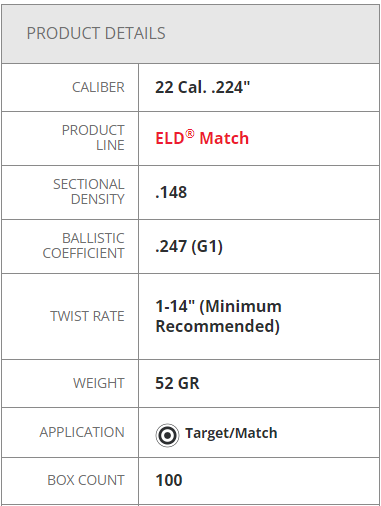This screenshot has height=506, width=381.
Task: Click the Target/Match application text
Action: pyautogui.click(x=231, y=433)
